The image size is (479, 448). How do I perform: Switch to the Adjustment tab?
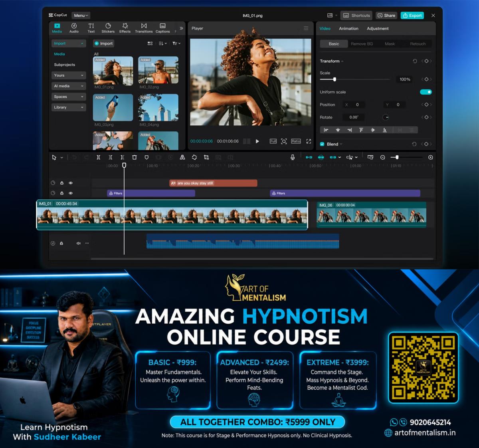(x=378, y=28)
